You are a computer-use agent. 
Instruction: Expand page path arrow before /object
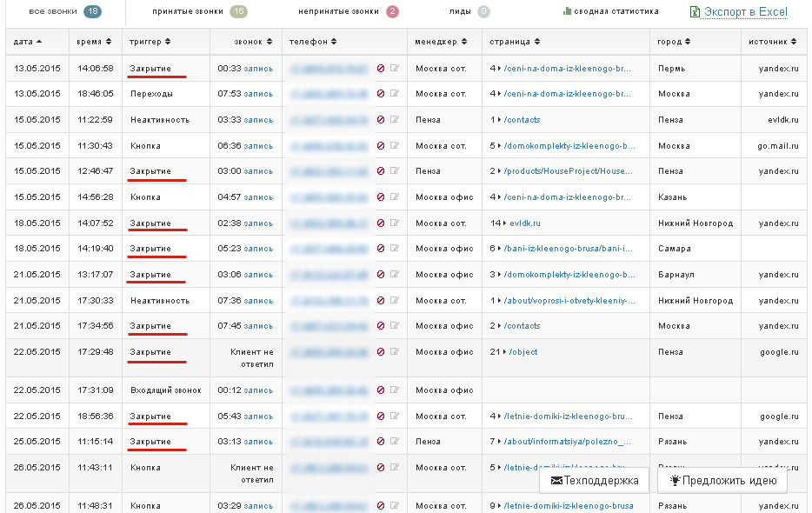tap(505, 352)
